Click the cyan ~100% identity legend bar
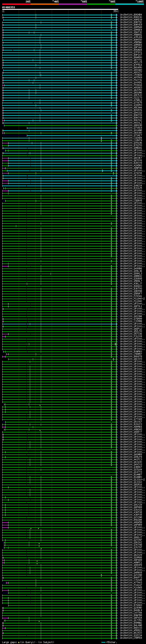 [x=130, y=4]
